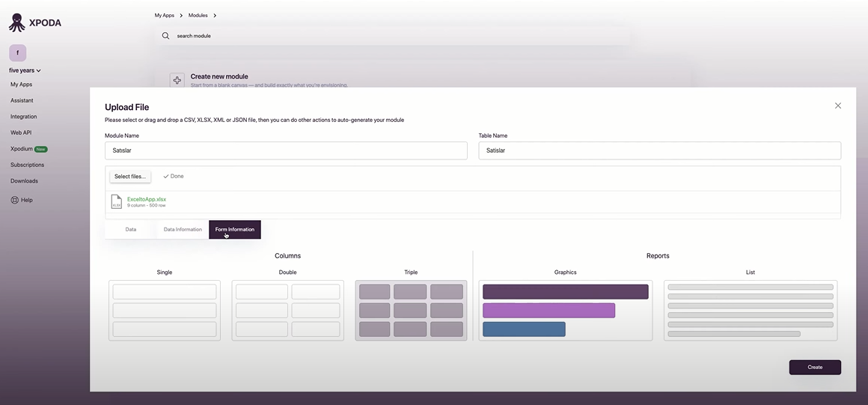Open Help via the lifebuoy icon
The height and width of the screenshot is (405, 868).
pos(14,200)
